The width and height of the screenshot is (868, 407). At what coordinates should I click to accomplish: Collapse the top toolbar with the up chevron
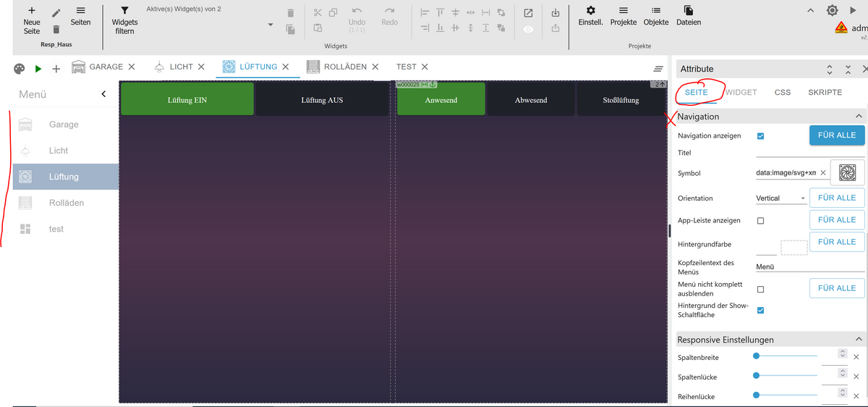point(811,10)
